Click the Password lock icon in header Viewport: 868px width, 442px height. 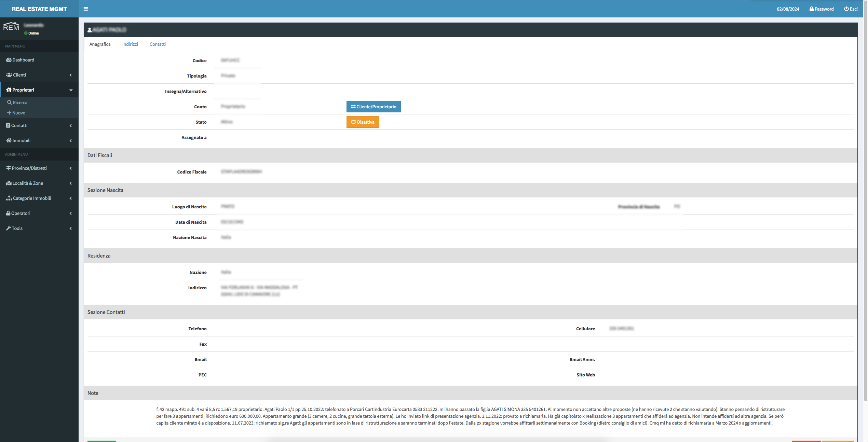coord(811,9)
